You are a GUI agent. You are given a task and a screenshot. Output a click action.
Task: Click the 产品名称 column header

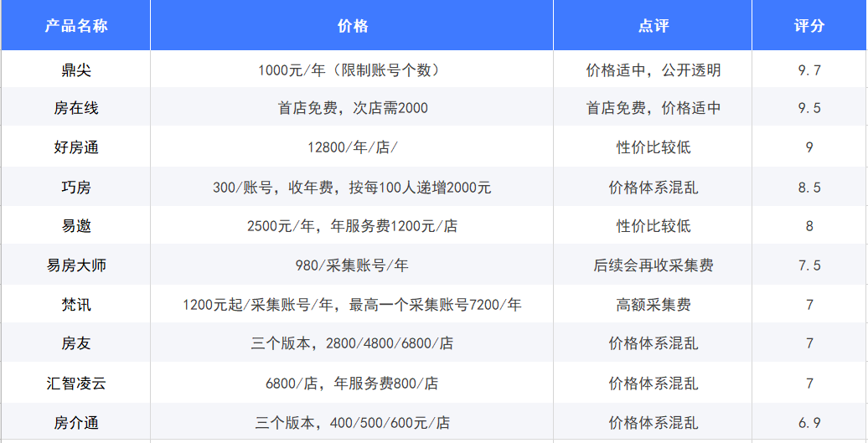click(x=76, y=26)
